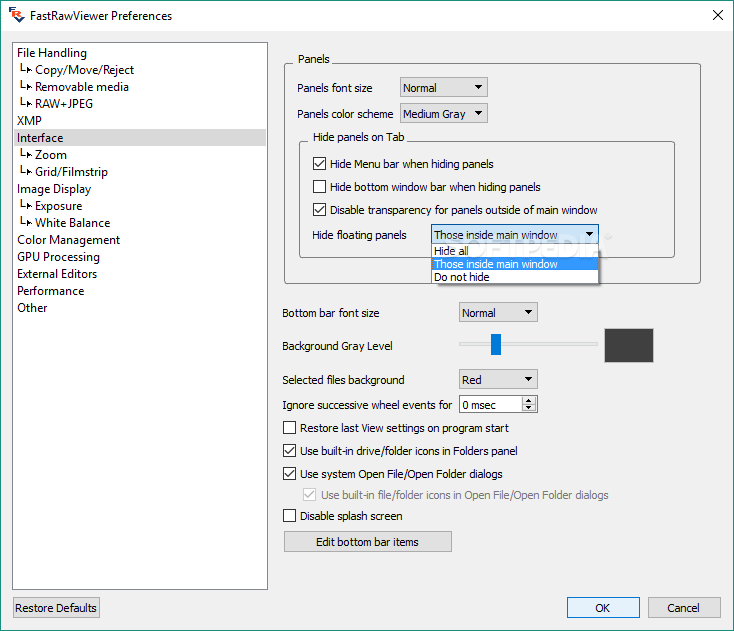Select Do not hide in the list
This screenshot has width=734, height=631.
pyautogui.click(x=514, y=277)
